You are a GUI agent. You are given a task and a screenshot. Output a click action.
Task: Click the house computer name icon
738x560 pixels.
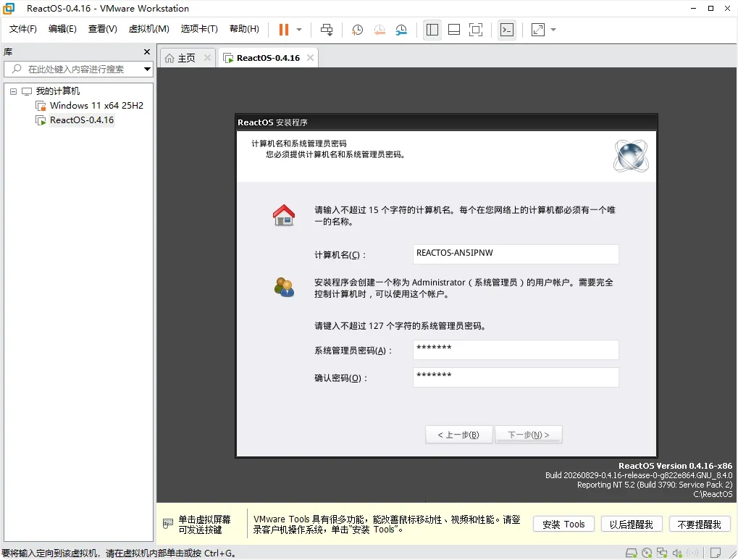[284, 215]
